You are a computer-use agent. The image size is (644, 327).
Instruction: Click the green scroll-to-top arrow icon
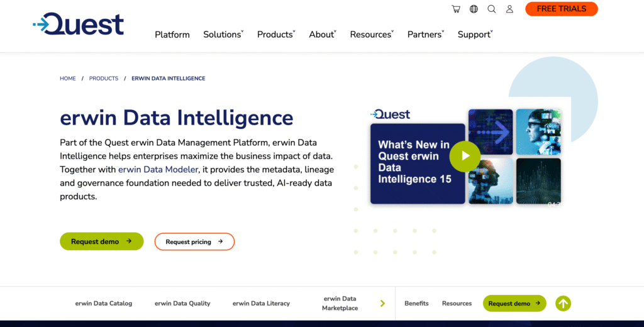[563, 304]
